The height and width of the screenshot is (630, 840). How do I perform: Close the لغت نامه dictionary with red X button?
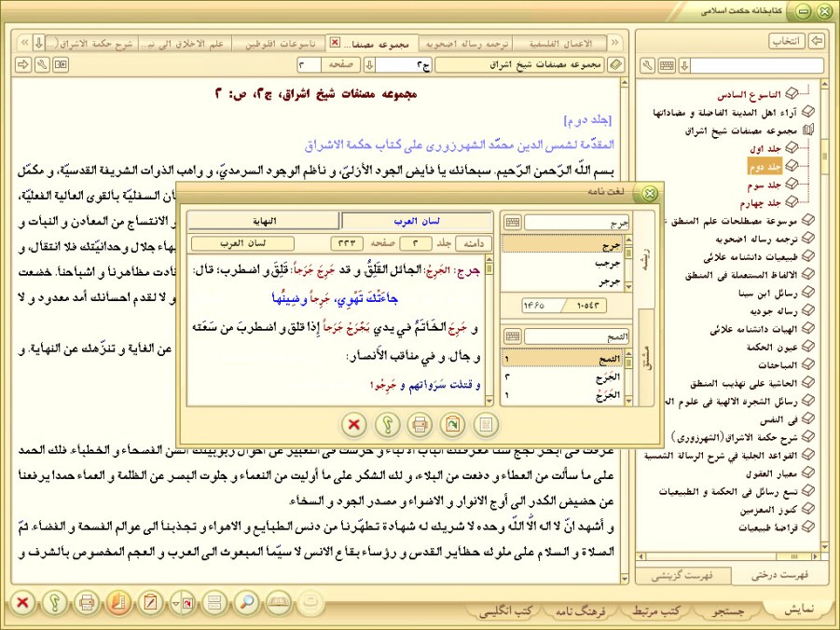pyautogui.click(x=353, y=425)
